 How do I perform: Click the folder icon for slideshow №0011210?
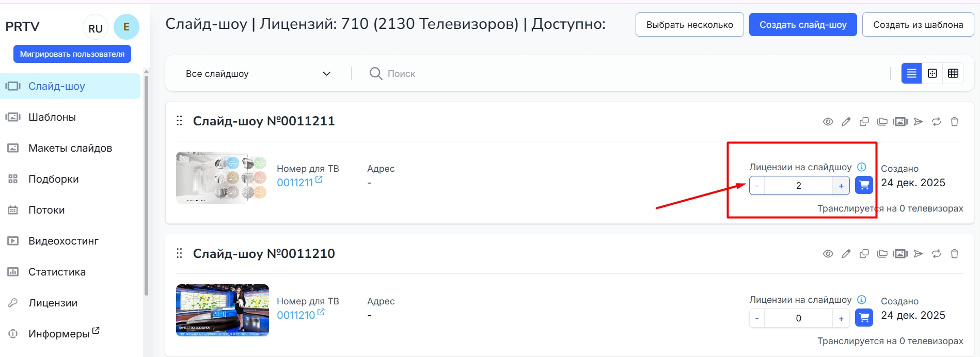[882, 254]
